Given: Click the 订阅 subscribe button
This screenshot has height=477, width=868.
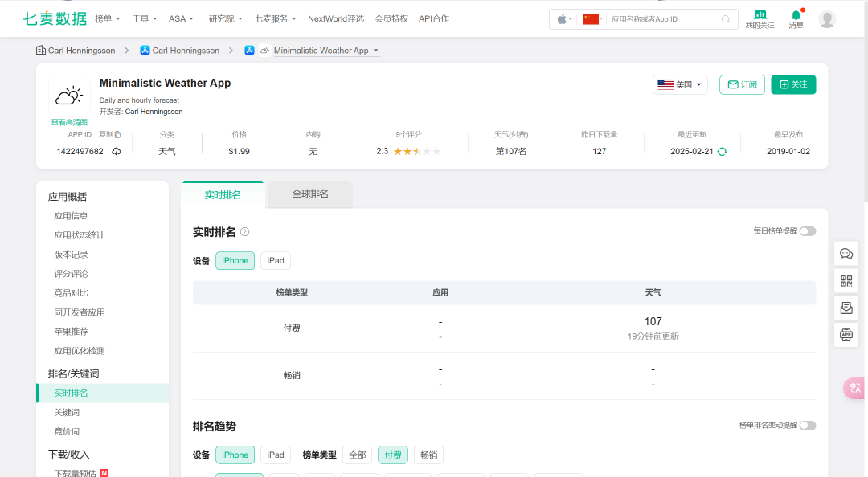Looking at the screenshot, I should [x=743, y=84].
